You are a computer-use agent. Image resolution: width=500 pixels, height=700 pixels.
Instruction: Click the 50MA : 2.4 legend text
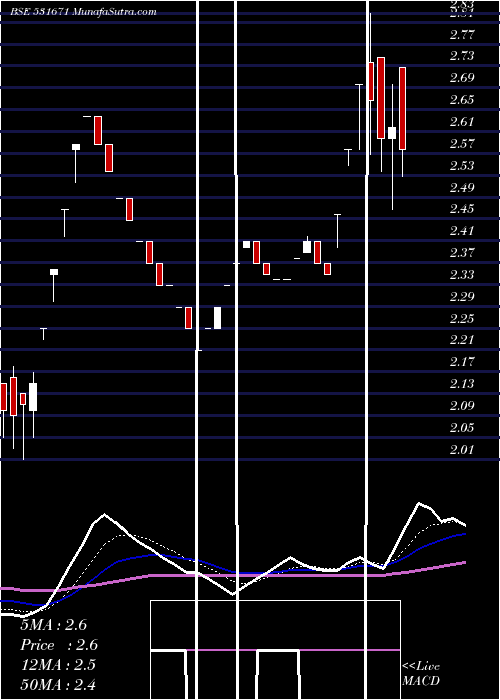click(58, 685)
